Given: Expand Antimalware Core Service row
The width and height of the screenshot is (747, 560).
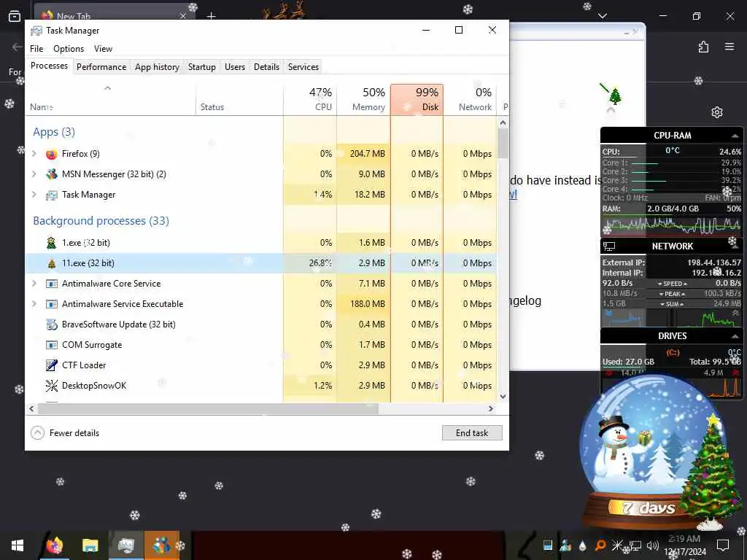Looking at the screenshot, I should [34, 284].
